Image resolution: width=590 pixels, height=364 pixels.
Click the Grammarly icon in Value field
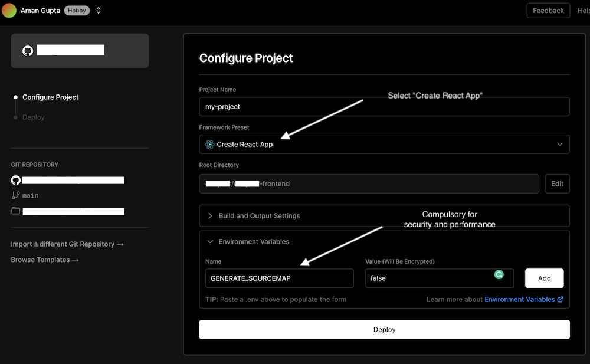pos(499,274)
